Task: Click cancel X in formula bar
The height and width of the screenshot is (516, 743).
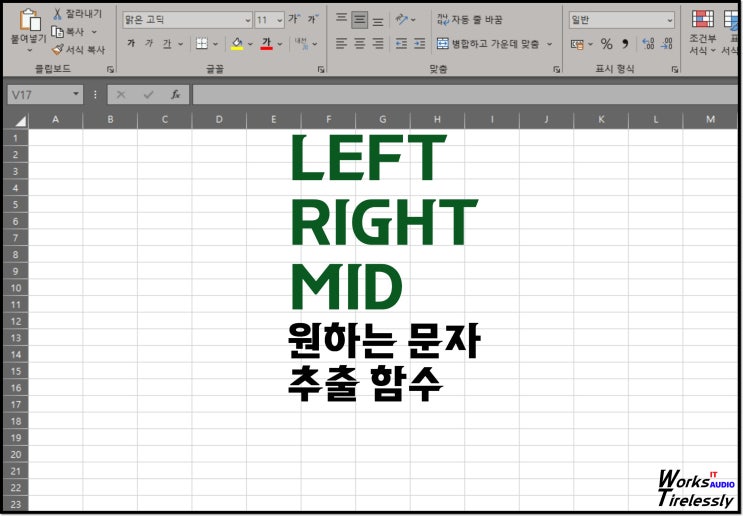Action: (x=121, y=95)
